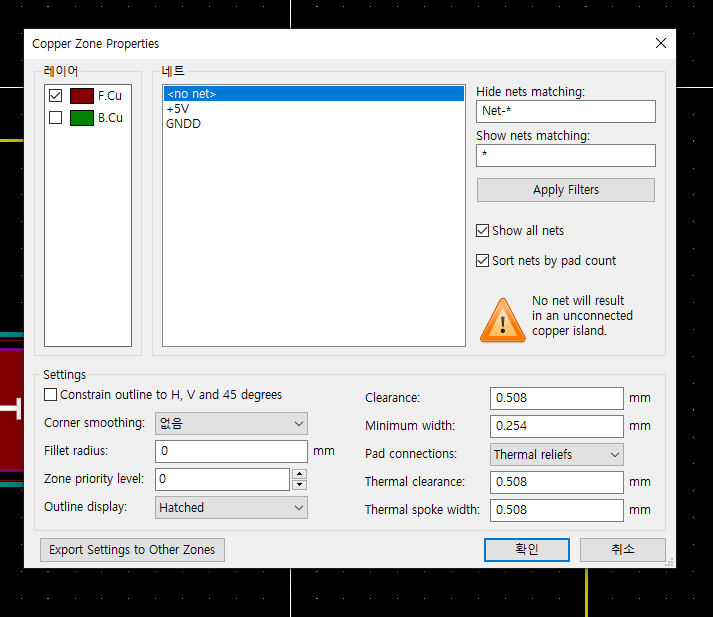
Task: Click the dialog resize grip corner
Action: coord(670,562)
